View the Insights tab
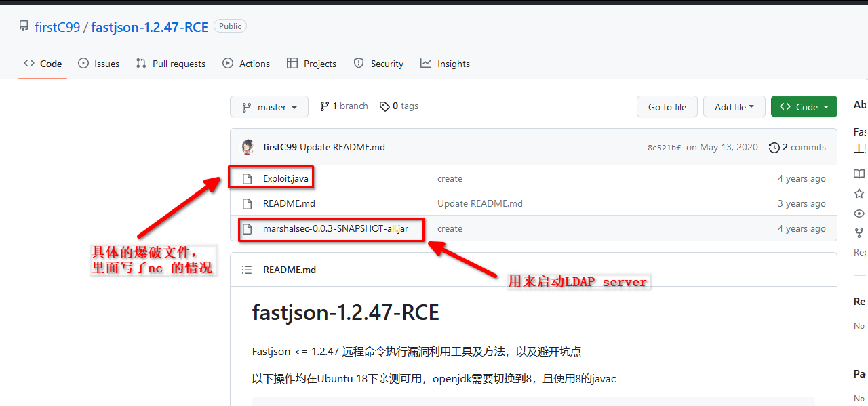Viewport: 868px width, 406px height. [x=445, y=64]
